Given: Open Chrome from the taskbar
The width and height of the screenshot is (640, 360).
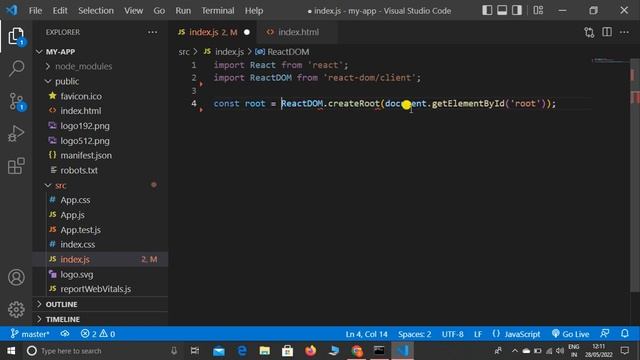Looking at the screenshot, I should (356, 351).
